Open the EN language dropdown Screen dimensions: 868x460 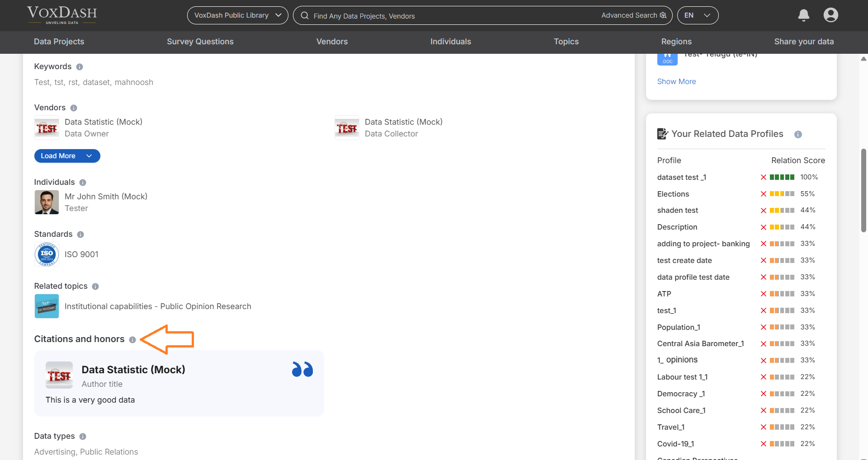(698, 15)
